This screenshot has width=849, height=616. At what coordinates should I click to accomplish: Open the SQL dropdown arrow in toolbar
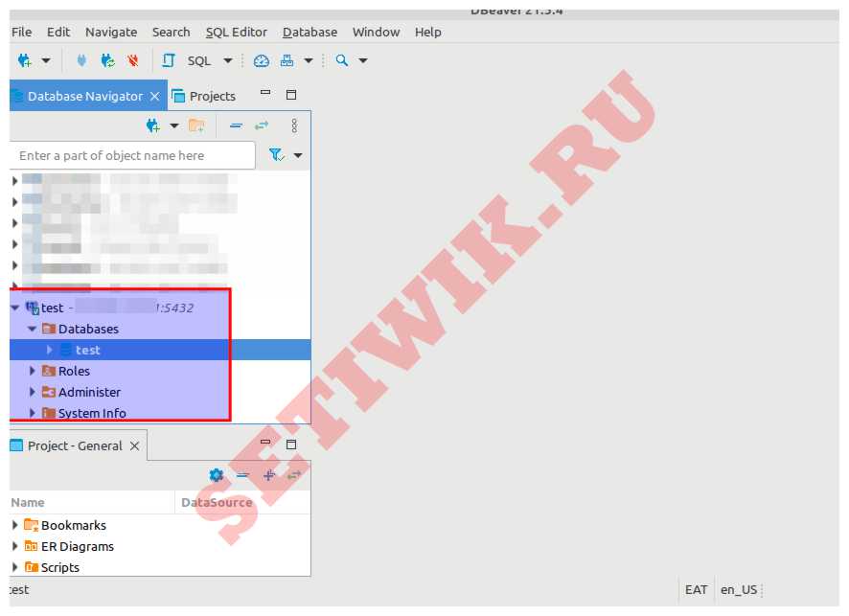(228, 60)
